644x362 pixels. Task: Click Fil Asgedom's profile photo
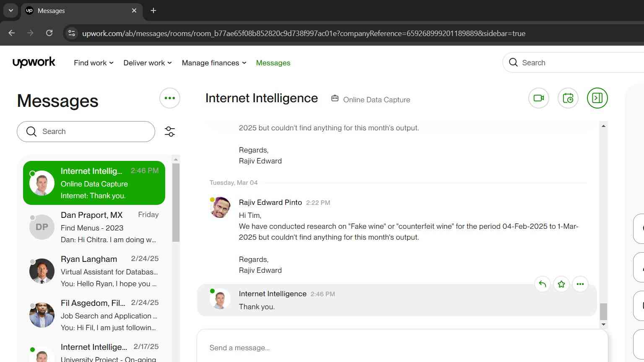click(42, 315)
